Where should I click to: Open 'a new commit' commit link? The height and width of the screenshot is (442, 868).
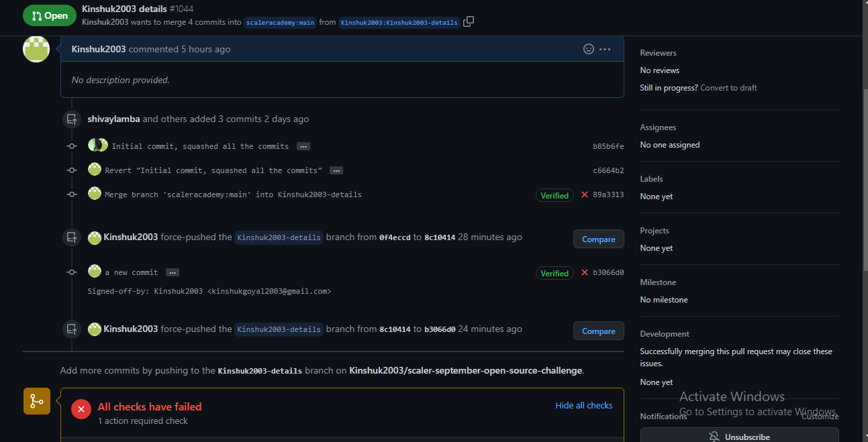(x=132, y=272)
